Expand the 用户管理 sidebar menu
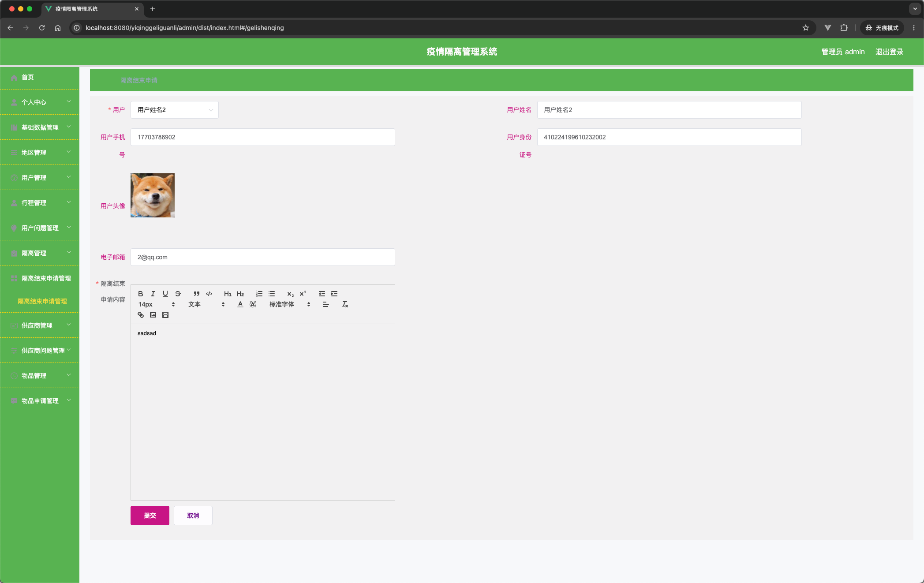The image size is (924, 583). click(40, 178)
